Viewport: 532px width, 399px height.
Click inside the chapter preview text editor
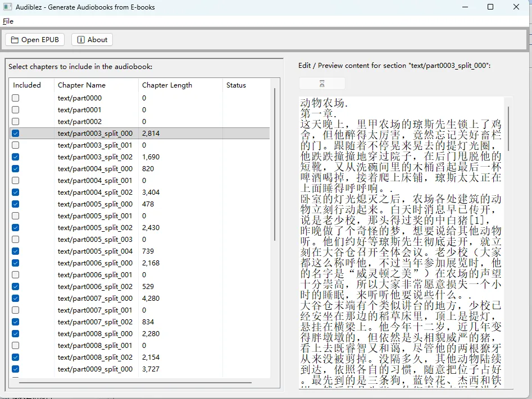point(401,243)
